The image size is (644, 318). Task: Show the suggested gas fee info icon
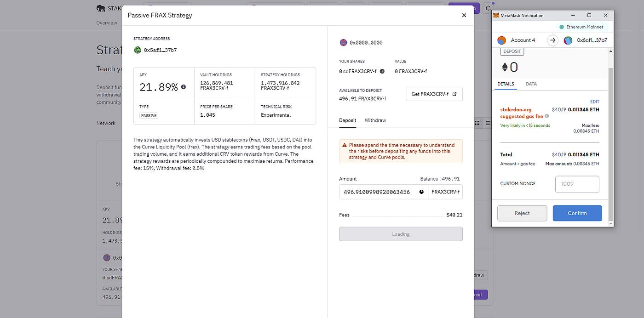pos(546,116)
